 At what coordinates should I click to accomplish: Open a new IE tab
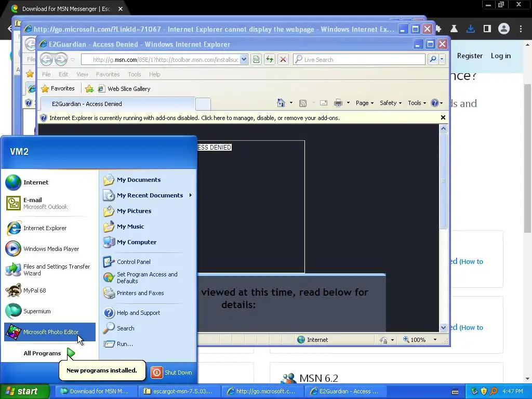pyautogui.click(x=203, y=104)
